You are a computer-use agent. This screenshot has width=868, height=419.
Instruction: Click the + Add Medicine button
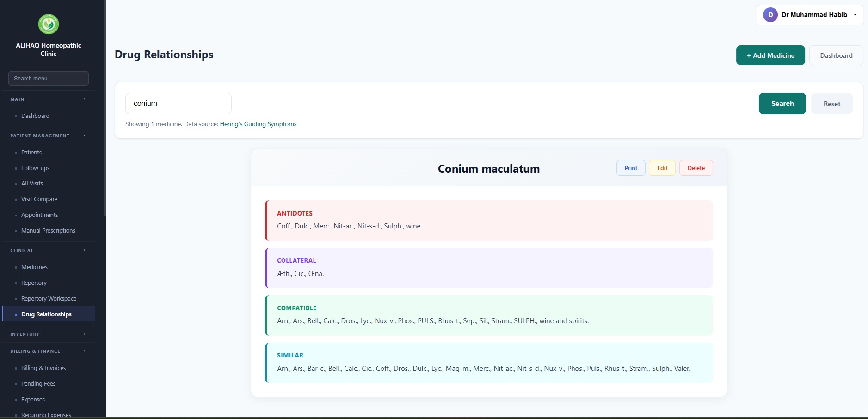point(770,55)
